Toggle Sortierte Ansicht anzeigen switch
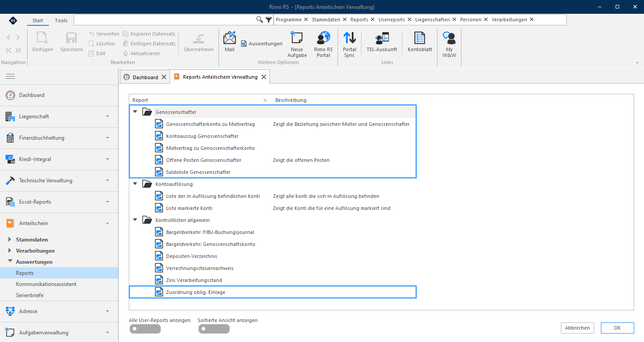The height and width of the screenshot is (342, 644). (x=214, y=329)
